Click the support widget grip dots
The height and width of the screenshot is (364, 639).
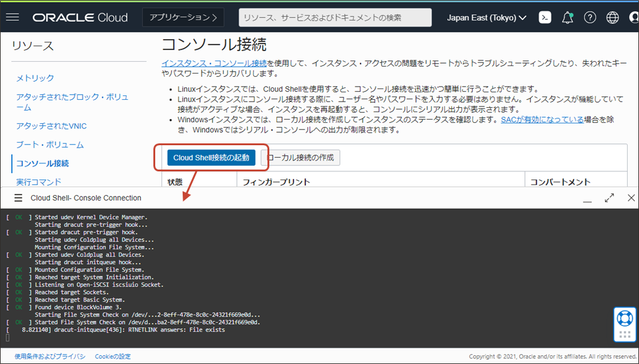[x=625, y=335]
